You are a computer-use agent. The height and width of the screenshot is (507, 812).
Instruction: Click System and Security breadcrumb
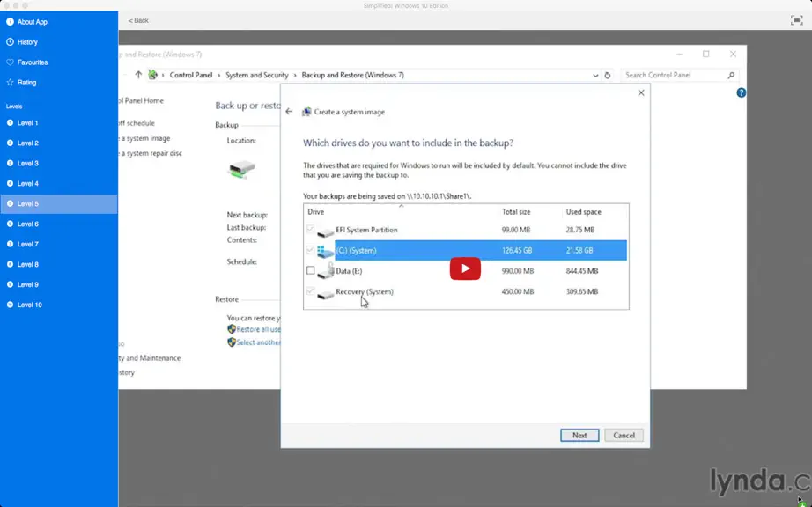coord(257,75)
